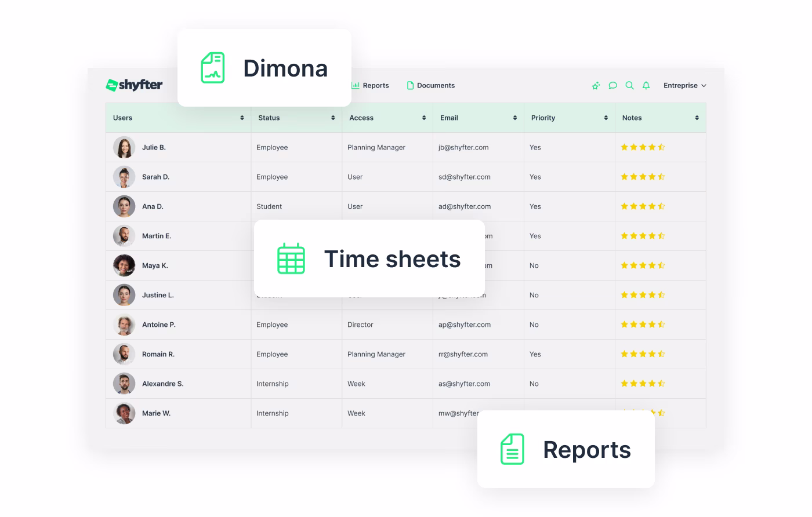Open the chat bubble icon
Viewport: 812px width, 517px height.
click(612, 85)
